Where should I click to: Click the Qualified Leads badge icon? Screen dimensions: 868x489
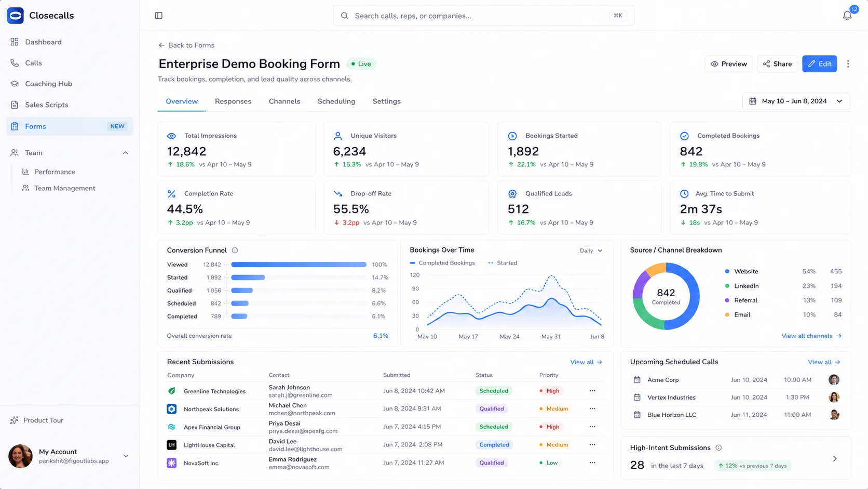pos(512,193)
